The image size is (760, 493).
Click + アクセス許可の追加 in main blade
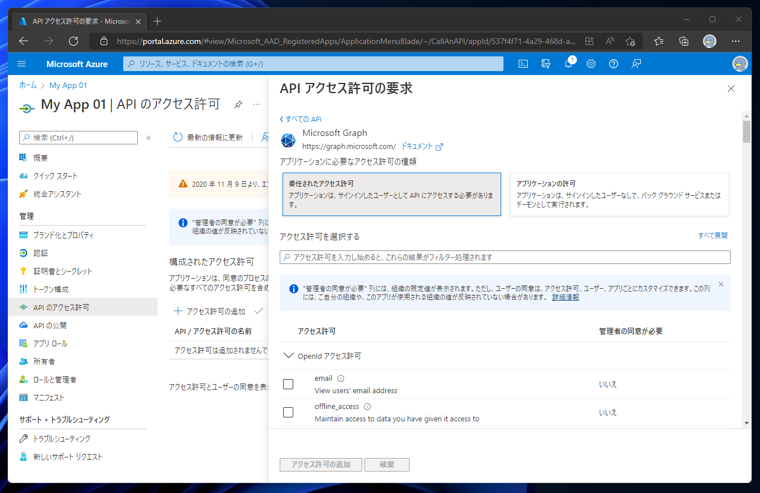[209, 311]
